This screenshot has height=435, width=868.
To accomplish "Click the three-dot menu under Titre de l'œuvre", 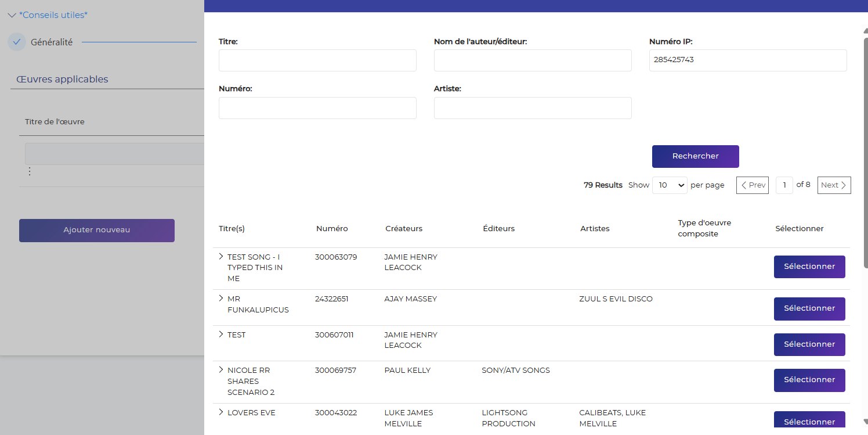I will [30, 171].
